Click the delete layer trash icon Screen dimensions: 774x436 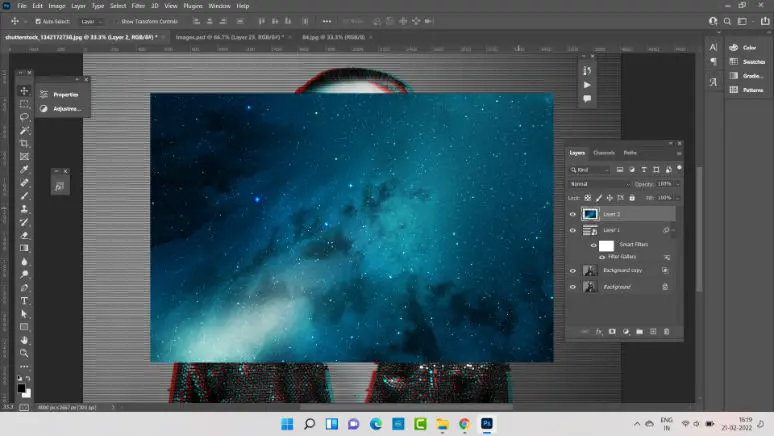[x=666, y=330]
